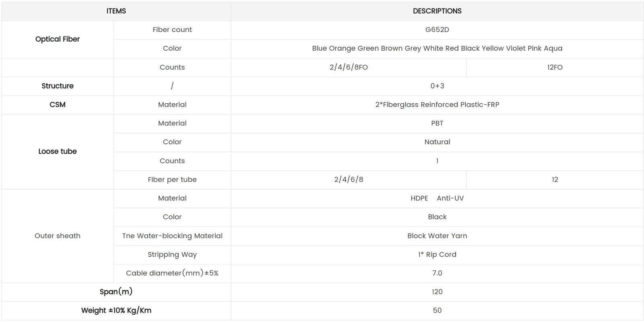Screen dimensions: 644x322
Task: Click the ITEMS column header
Action: point(116,11)
